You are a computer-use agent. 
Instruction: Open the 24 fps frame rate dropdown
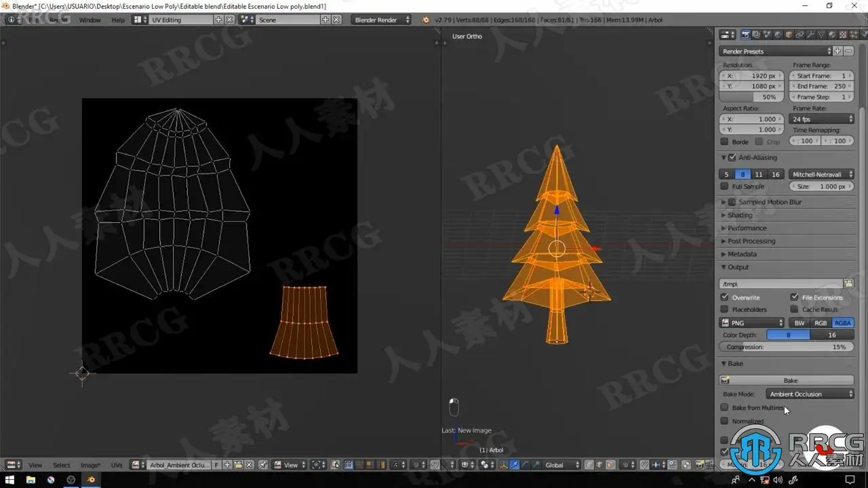pyautogui.click(x=821, y=119)
